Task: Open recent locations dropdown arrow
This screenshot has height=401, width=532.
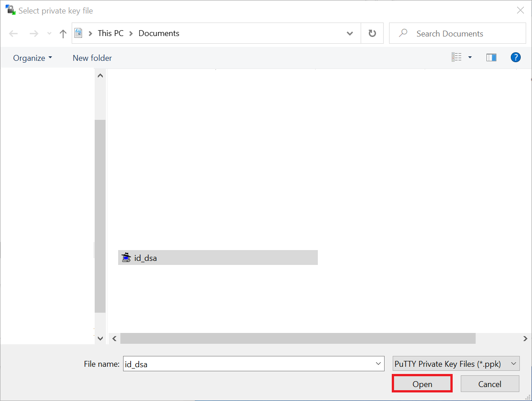Action: tap(50, 34)
